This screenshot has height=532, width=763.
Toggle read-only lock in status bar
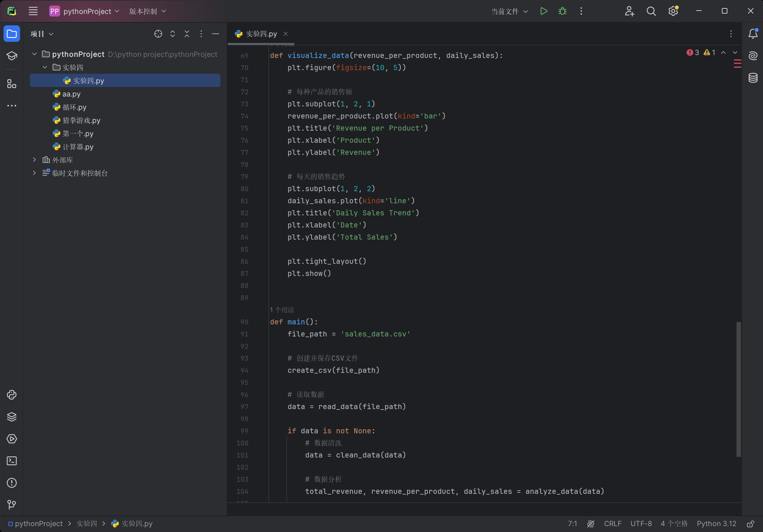751,524
